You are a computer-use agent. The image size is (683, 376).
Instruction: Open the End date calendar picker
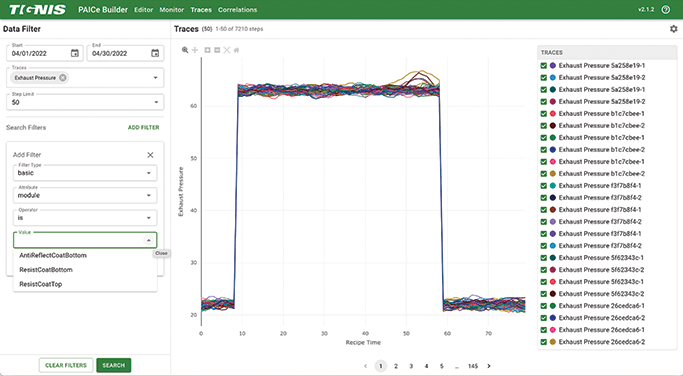(155, 53)
